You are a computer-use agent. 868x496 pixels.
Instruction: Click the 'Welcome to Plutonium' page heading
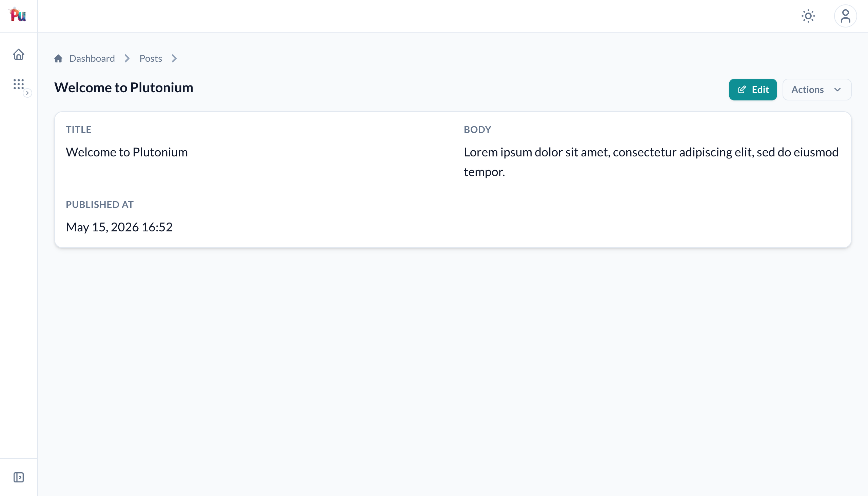[x=124, y=88]
